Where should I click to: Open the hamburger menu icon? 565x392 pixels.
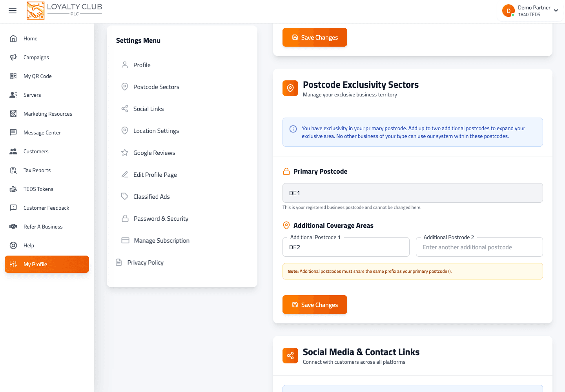[x=13, y=11]
